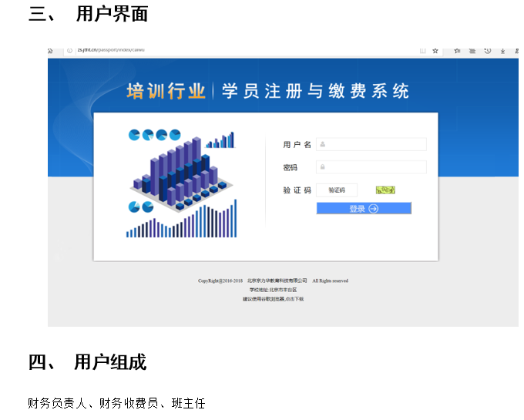Click the reader view icon in address bar
Viewport: 524px width, 420px height.
point(422,51)
